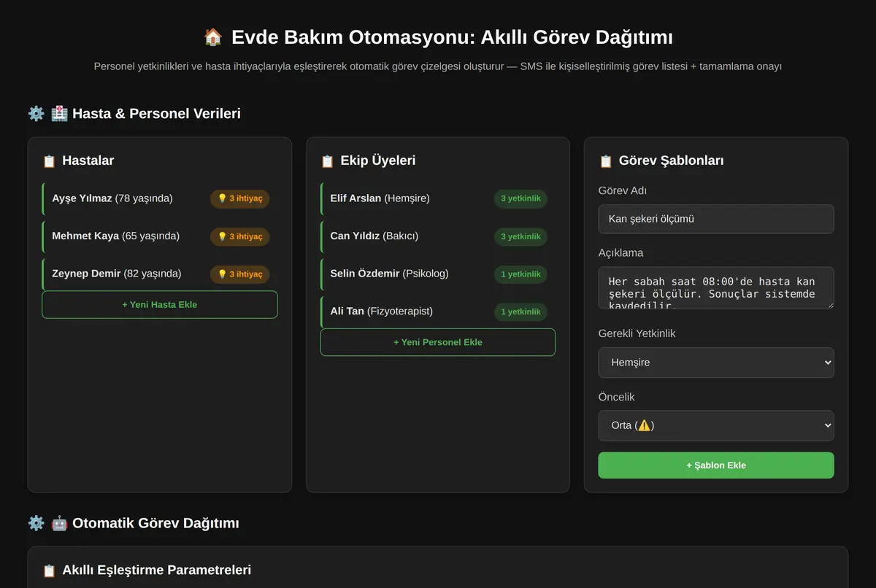
Task: Focus the Görev Adı input field
Action: click(716, 219)
